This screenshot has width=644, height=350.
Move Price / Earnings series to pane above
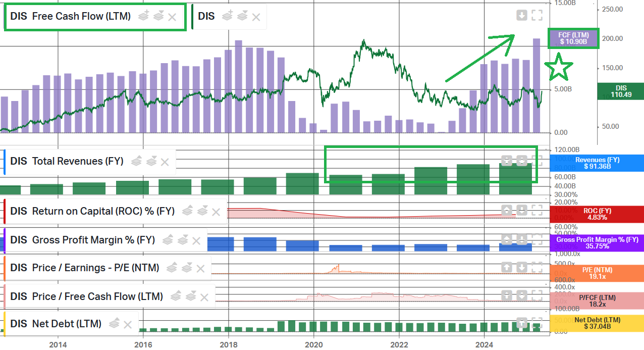point(172,268)
